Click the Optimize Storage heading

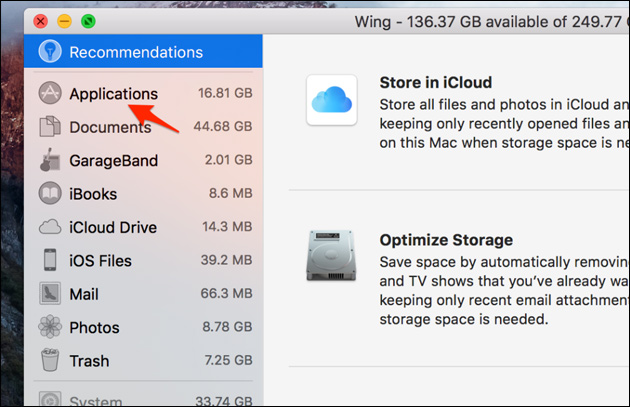446,240
